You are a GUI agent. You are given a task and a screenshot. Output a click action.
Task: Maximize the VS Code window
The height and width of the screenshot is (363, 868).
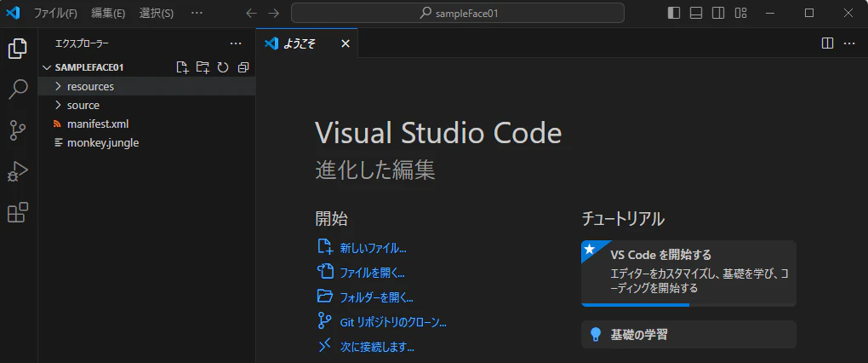808,14
